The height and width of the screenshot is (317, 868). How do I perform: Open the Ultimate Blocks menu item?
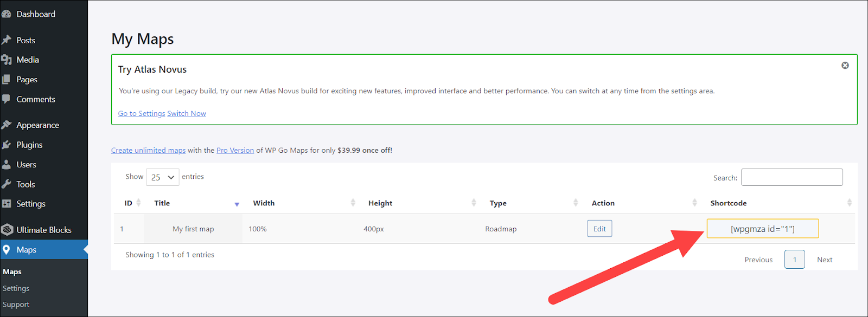(44, 230)
